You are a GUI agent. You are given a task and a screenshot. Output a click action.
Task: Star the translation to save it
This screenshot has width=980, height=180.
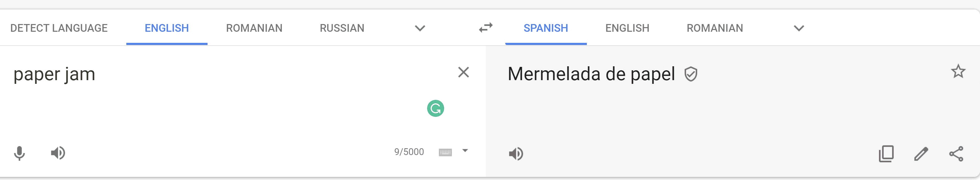(958, 72)
